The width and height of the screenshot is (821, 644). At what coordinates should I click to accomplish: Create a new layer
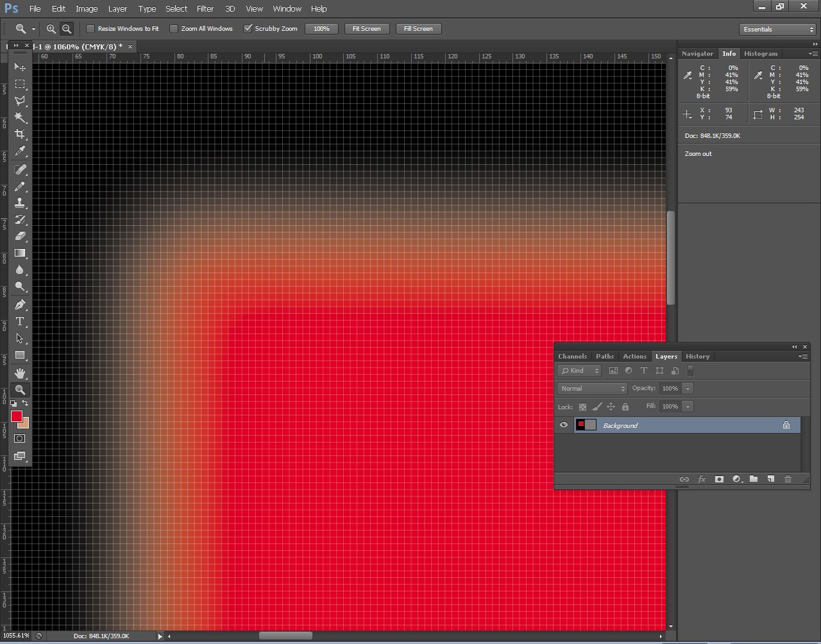click(x=770, y=479)
